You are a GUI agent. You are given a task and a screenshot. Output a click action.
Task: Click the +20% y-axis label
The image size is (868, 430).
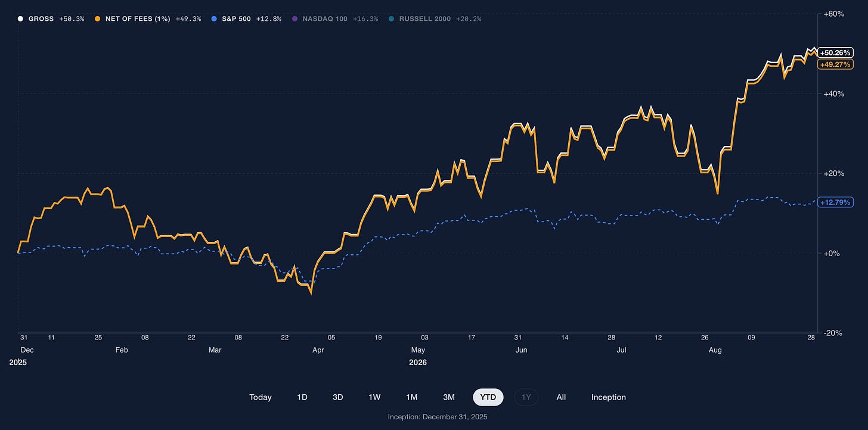point(833,173)
